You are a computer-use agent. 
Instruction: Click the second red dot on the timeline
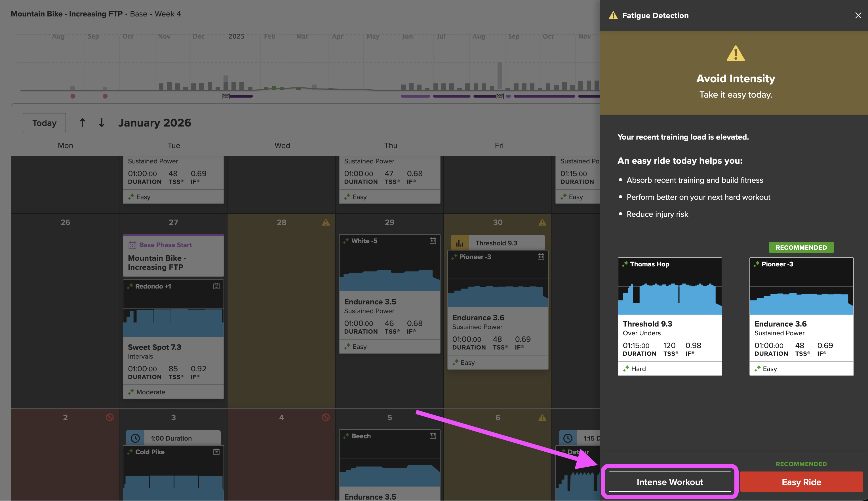click(x=105, y=96)
